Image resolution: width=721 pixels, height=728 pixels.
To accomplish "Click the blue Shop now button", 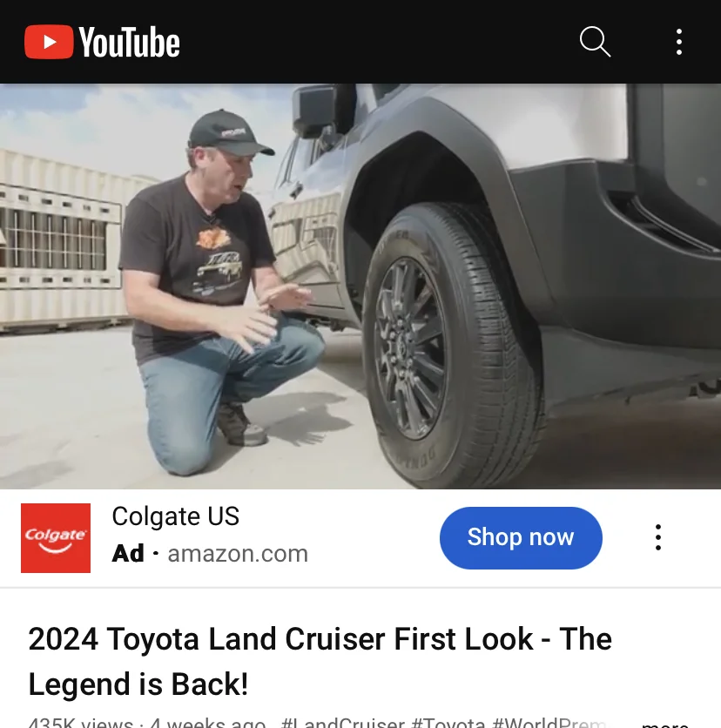I will click(521, 537).
